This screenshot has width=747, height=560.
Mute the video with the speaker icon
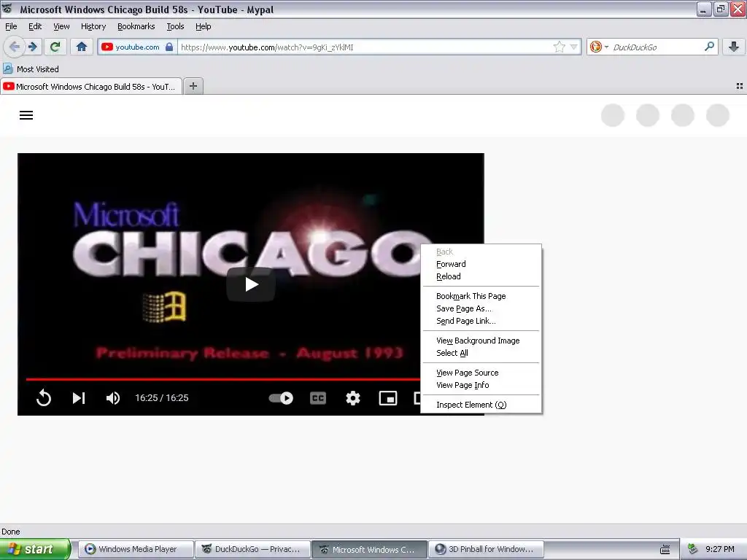point(113,397)
